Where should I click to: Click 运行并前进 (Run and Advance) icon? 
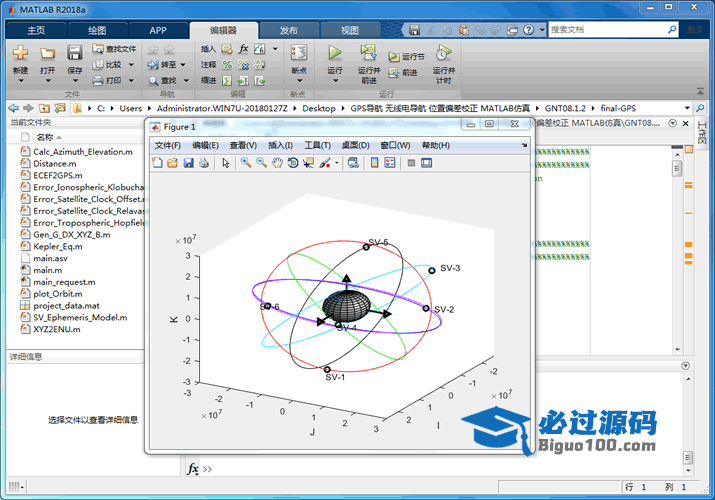pyautogui.click(x=368, y=52)
